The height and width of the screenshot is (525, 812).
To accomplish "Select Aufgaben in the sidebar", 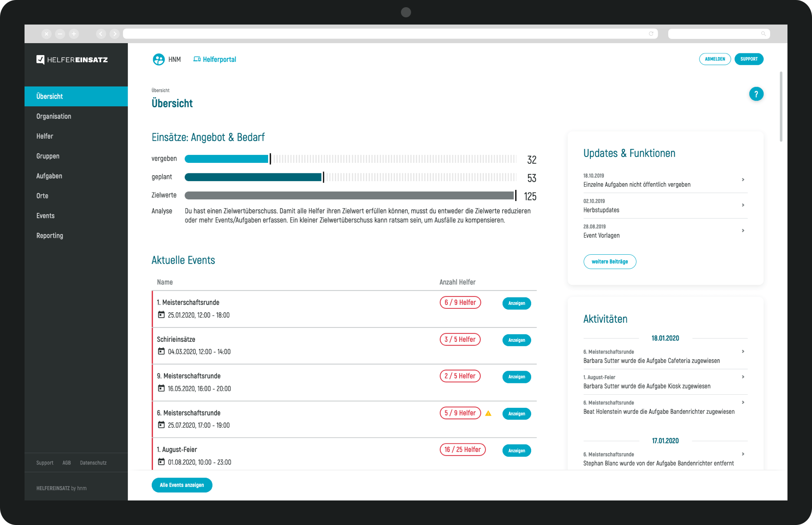I will point(49,176).
